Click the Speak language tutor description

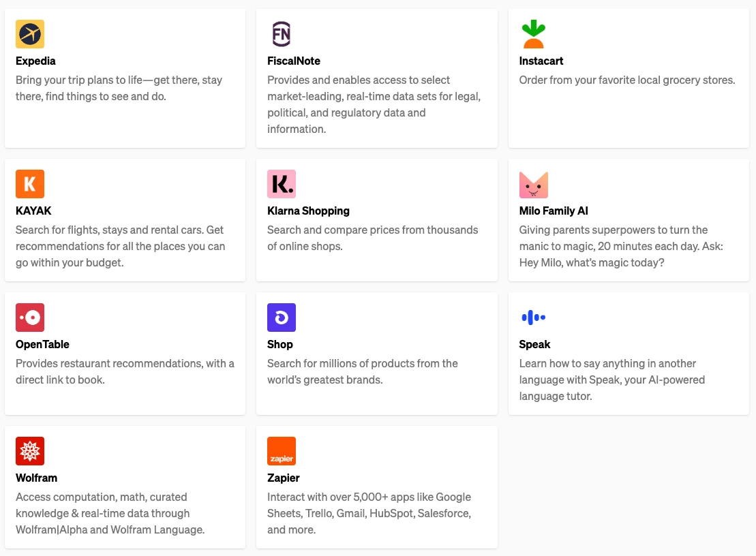tap(611, 380)
